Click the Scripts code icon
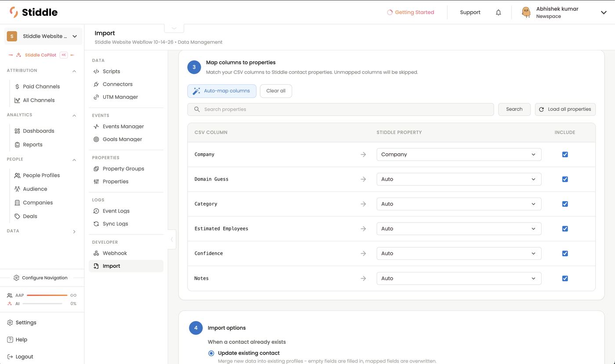Viewport: 615px width, 364px height. pyautogui.click(x=96, y=72)
